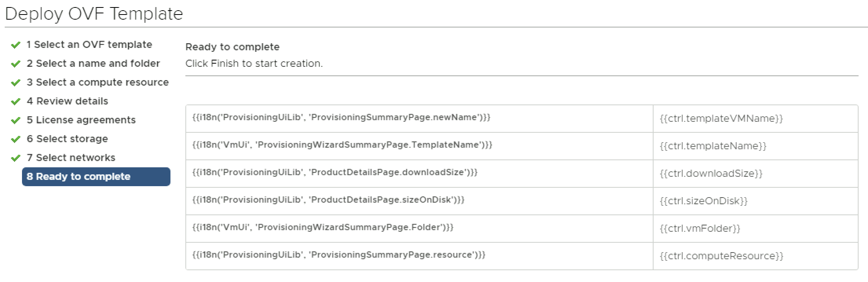Viewport: 868px width, 282px height.
Task: Open step 2 Select a name and folder
Action: (93, 64)
